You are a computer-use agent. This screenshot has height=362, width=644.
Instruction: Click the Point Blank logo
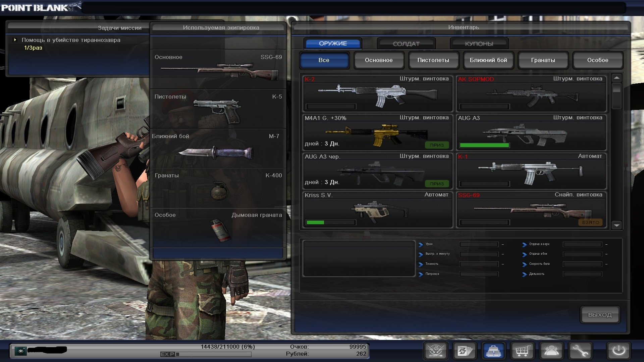[x=41, y=7]
